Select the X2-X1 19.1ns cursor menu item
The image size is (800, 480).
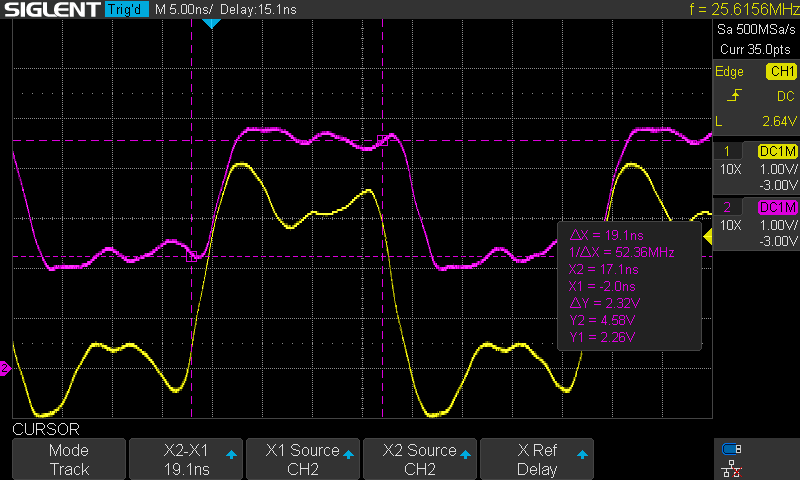[185, 459]
